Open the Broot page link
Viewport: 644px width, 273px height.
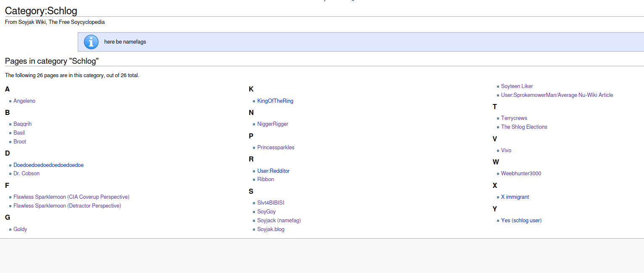(20, 142)
